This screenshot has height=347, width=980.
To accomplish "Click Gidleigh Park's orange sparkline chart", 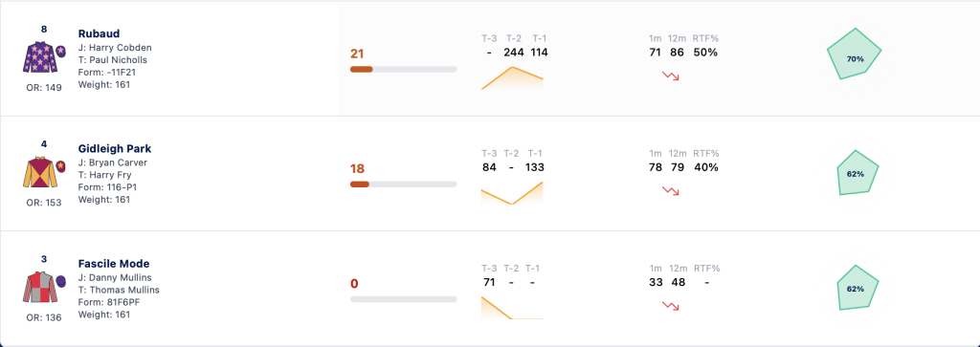I will point(512,193).
